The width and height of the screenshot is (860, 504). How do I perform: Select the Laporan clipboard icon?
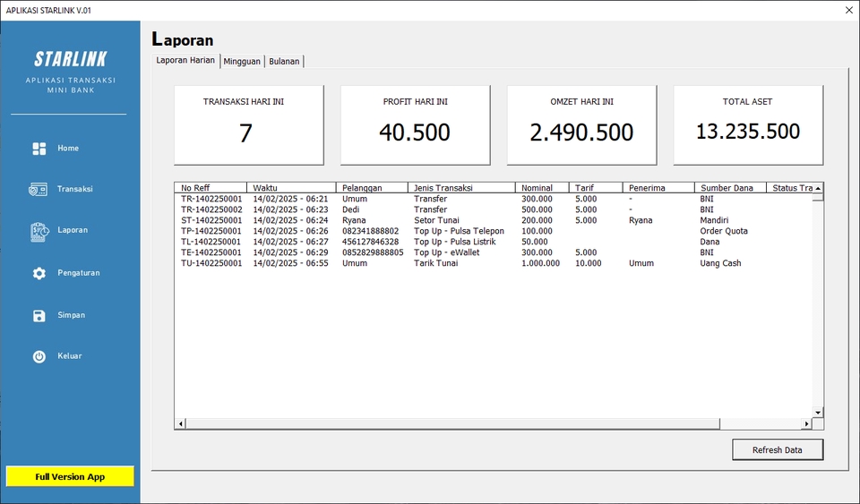(x=39, y=231)
